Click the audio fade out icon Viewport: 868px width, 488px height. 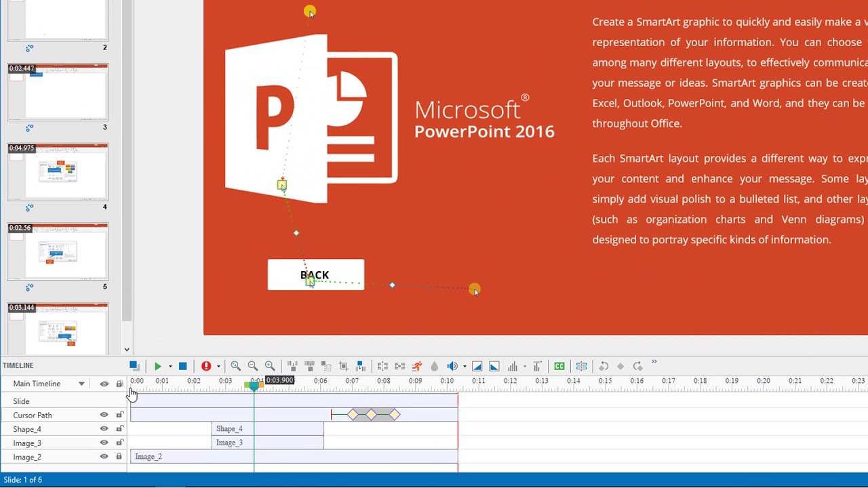[494, 366]
